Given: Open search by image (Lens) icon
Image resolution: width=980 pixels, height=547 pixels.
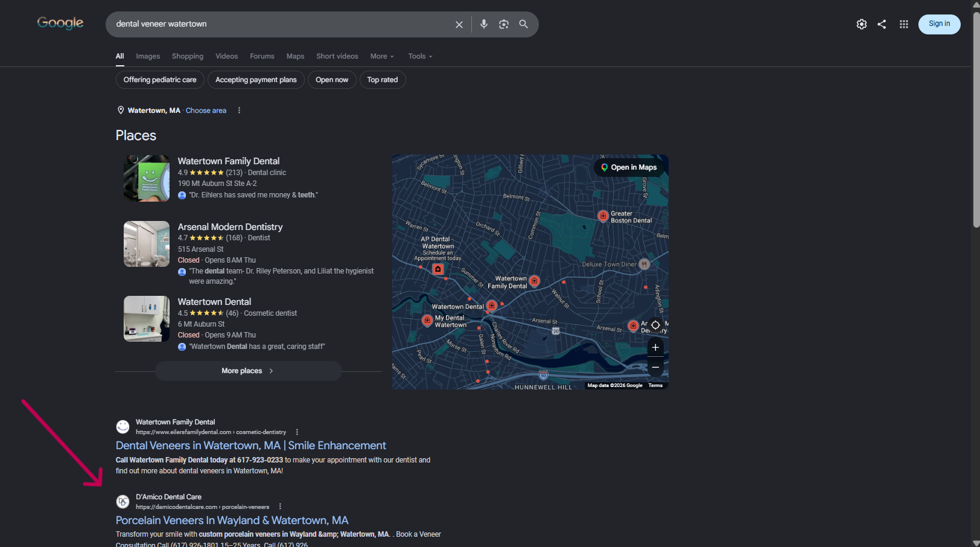Looking at the screenshot, I should (504, 24).
